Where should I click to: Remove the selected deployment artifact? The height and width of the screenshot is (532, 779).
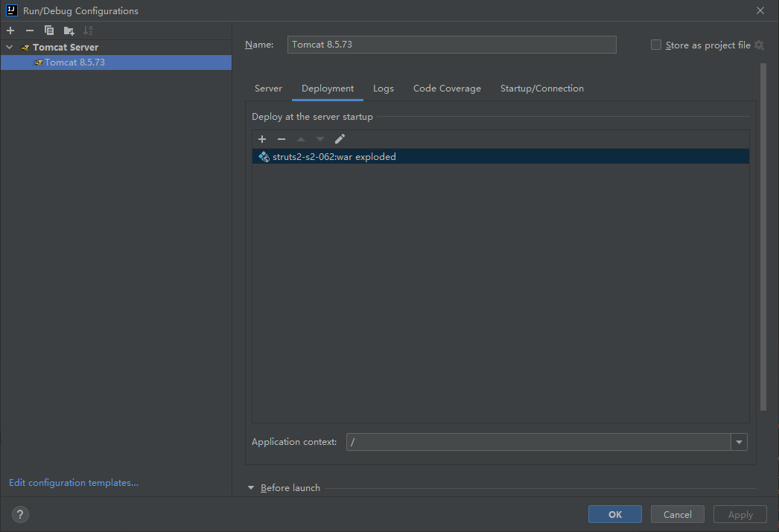[x=282, y=139]
